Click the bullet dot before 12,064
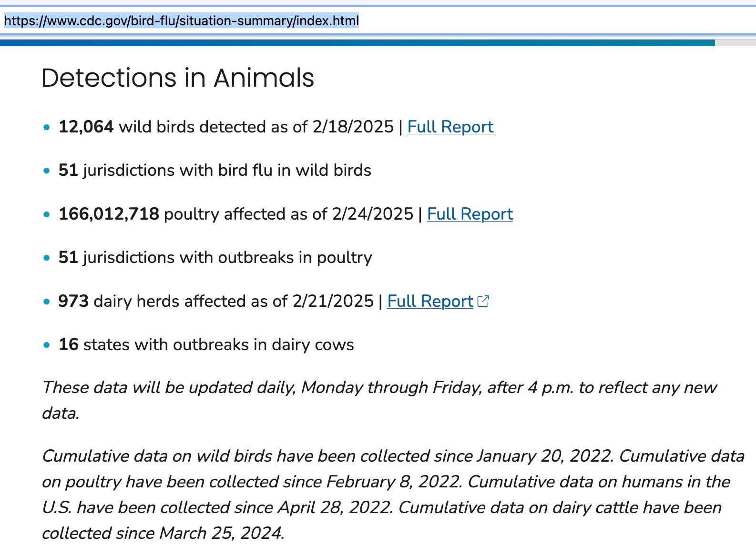The image size is (756, 546). [46, 127]
